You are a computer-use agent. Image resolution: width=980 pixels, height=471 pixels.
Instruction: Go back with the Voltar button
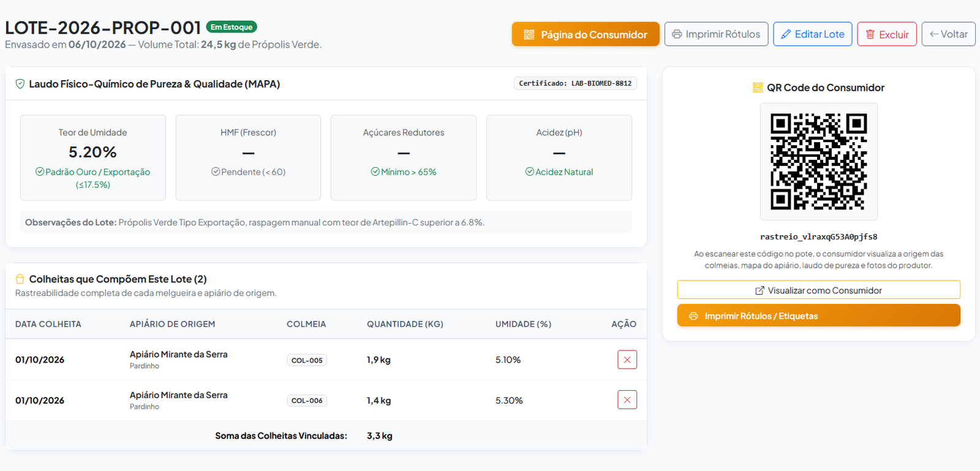coord(949,34)
